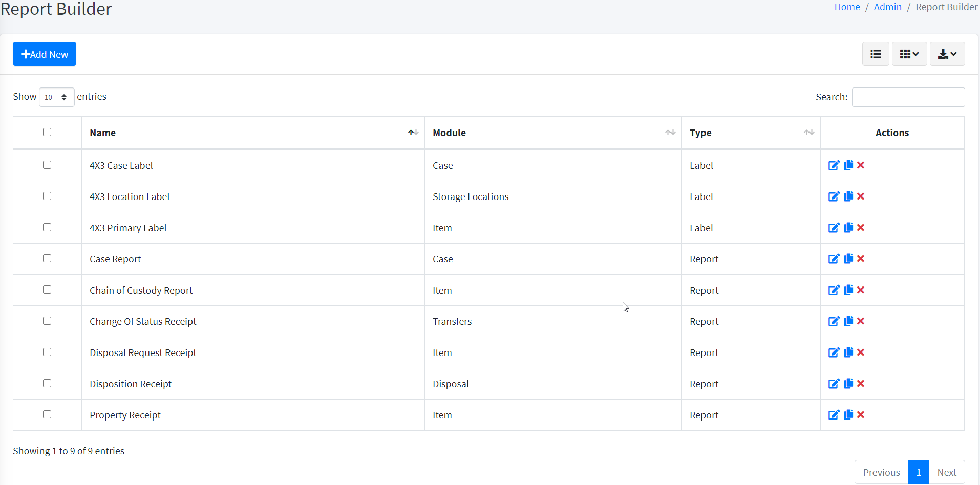This screenshot has width=980, height=485.
Task: Click the Add New button
Action: point(45,54)
